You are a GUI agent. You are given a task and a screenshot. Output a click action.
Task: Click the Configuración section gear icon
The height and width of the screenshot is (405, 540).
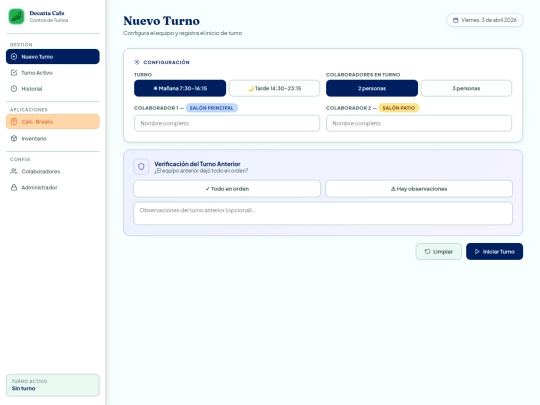pos(137,62)
